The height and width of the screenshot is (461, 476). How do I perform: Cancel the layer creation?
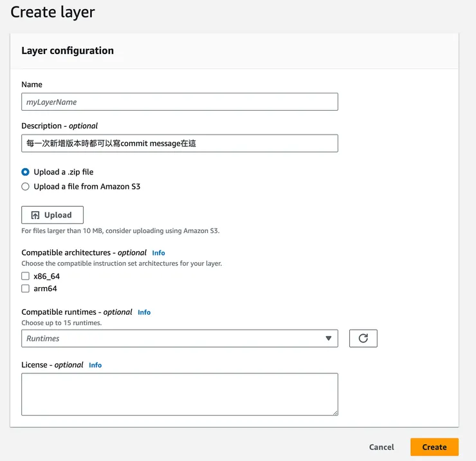(381, 447)
